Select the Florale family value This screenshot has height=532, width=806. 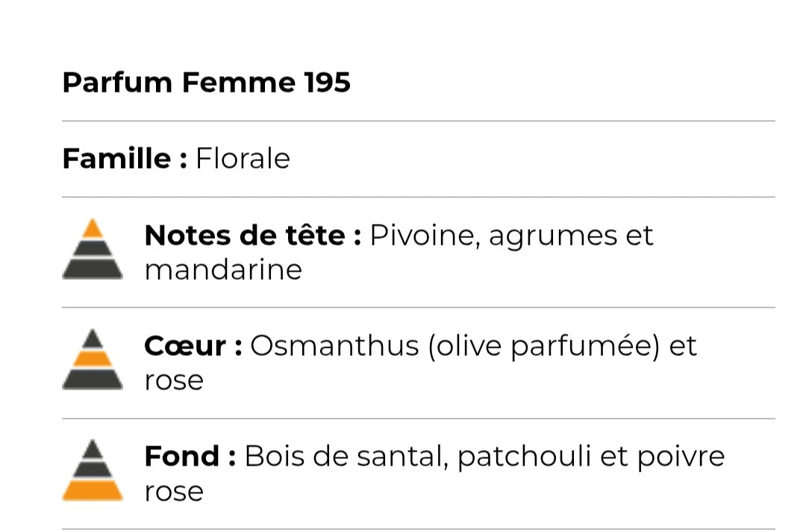coord(243,159)
